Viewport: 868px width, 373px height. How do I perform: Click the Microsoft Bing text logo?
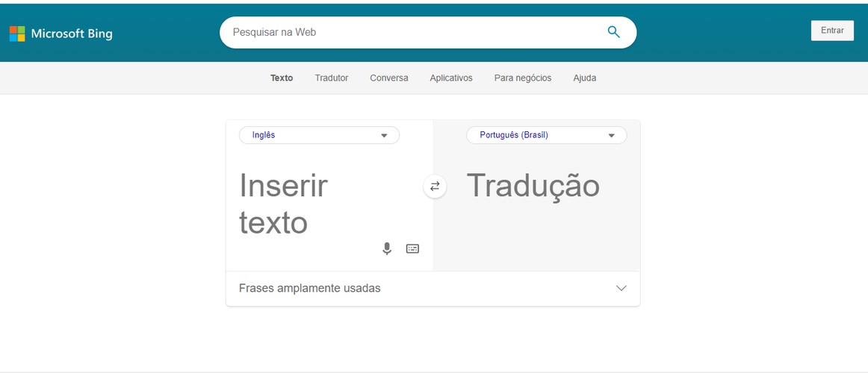click(x=72, y=34)
